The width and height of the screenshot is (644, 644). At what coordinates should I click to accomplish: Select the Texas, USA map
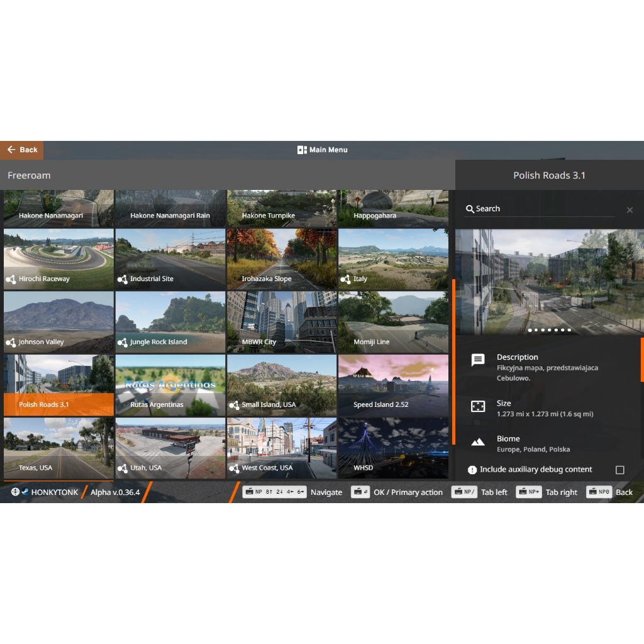(x=58, y=448)
